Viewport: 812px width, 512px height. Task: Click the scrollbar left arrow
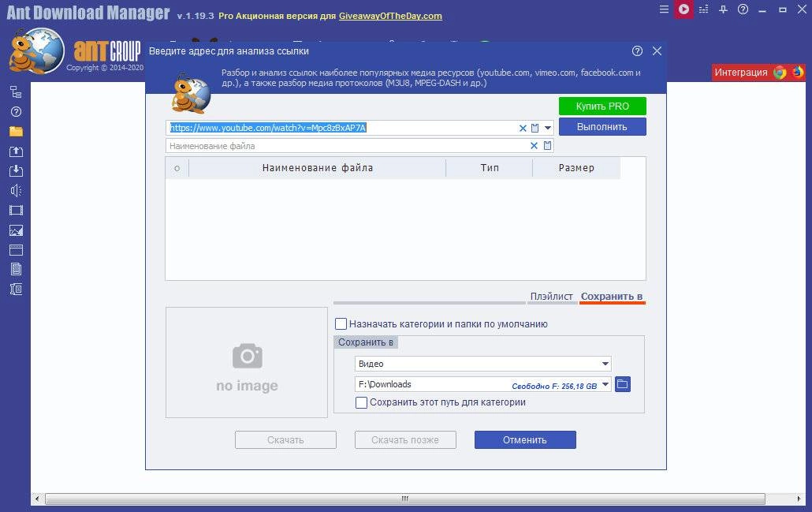pos(37,499)
